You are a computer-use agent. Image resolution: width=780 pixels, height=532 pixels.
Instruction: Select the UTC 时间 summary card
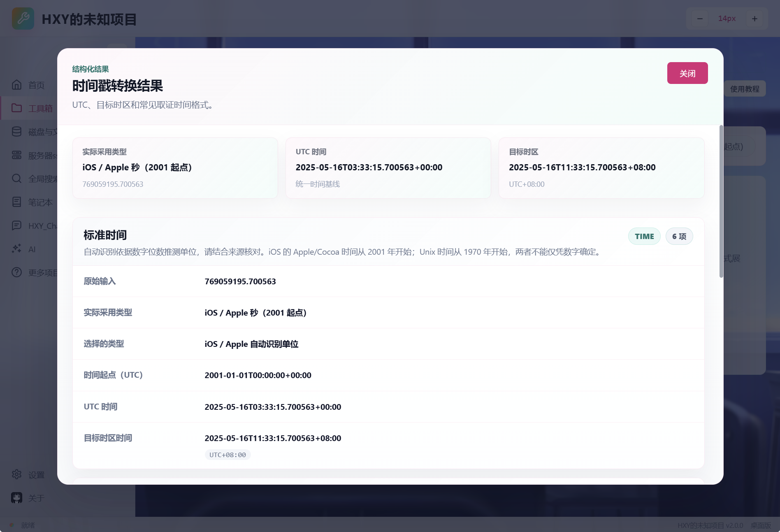(x=388, y=168)
